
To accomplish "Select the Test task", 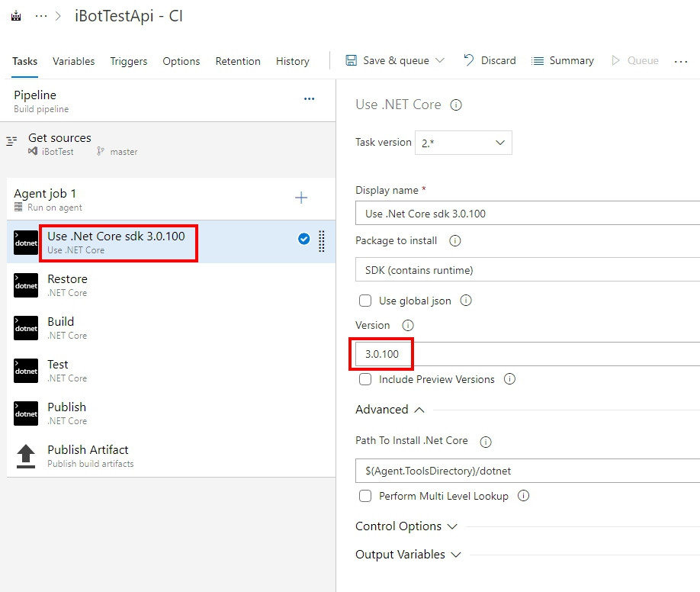I will pyautogui.click(x=171, y=371).
